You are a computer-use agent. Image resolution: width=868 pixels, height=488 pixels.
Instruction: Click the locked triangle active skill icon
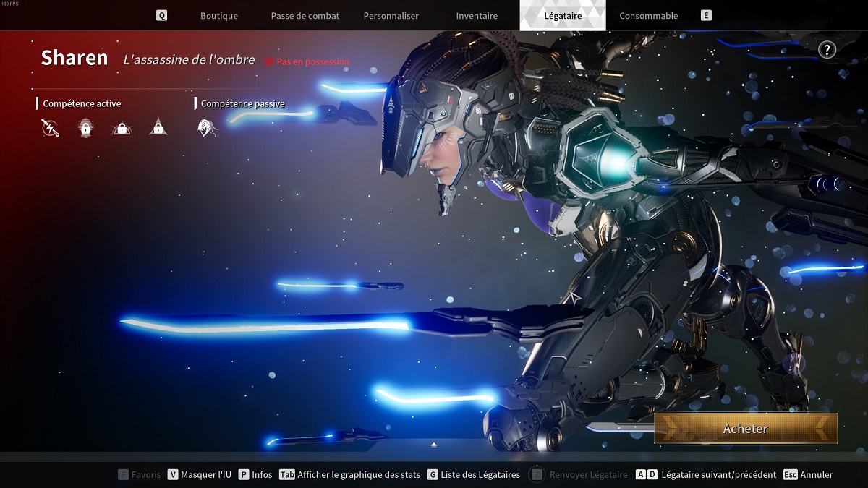158,127
